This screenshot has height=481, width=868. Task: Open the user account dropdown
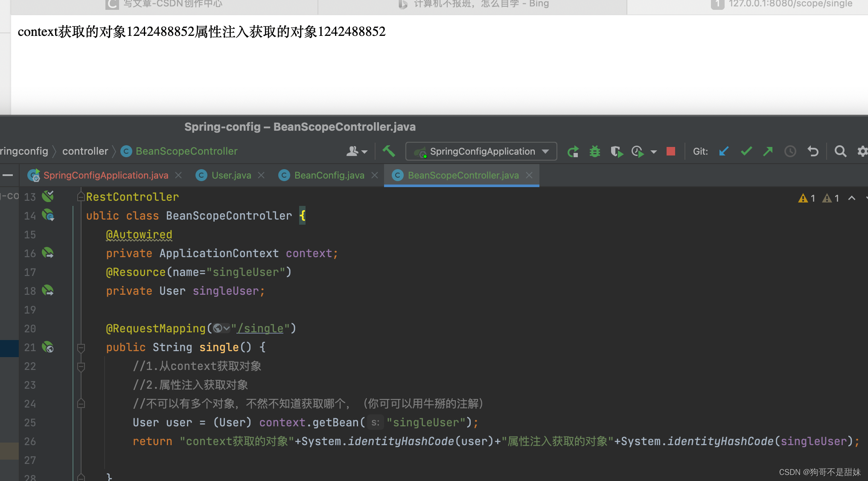tap(357, 151)
